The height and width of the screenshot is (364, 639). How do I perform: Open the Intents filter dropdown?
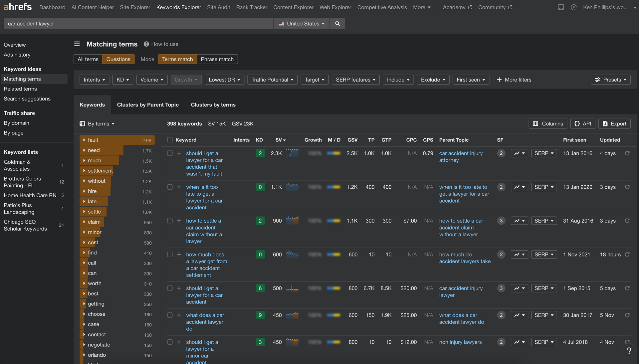(x=94, y=80)
